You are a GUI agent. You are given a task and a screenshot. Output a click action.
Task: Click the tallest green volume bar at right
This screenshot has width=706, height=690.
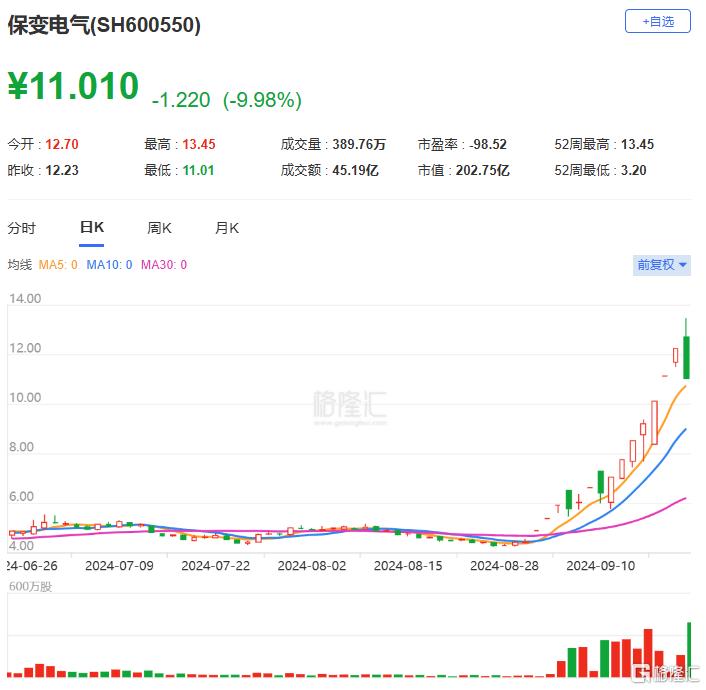[689, 650]
